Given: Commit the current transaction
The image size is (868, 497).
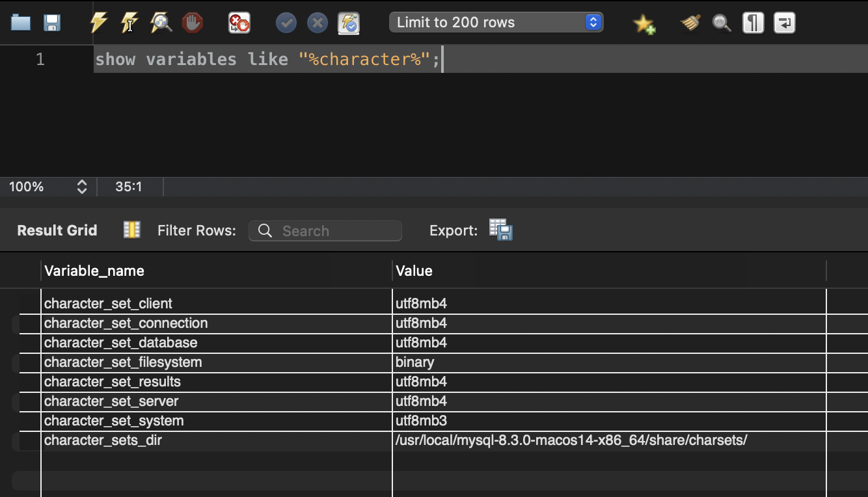Looking at the screenshot, I should (286, 22).
